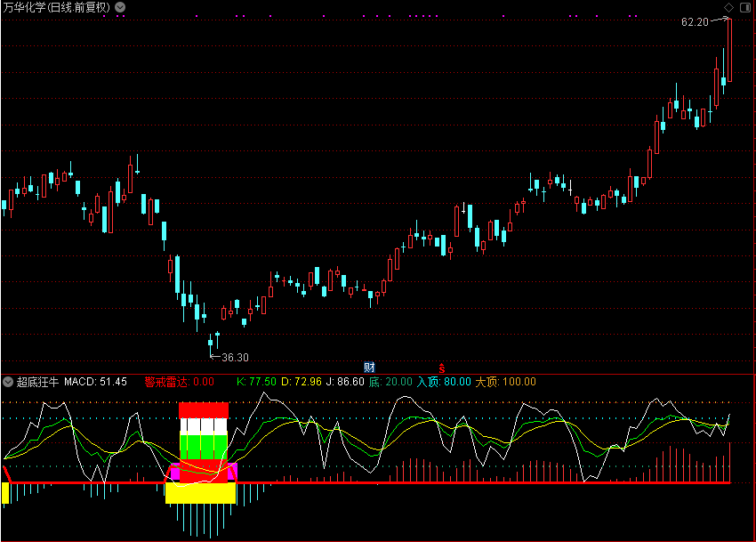Click the yellow block under the indicator signal
The image size is (756, 542).
201,493
